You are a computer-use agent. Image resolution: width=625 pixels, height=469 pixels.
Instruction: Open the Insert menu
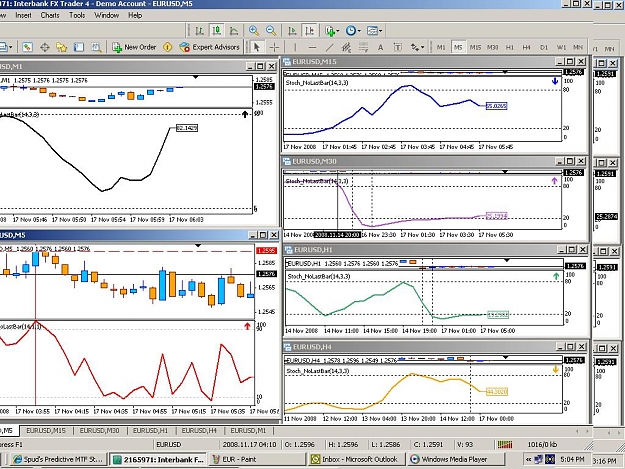click(x=24, y=16)
